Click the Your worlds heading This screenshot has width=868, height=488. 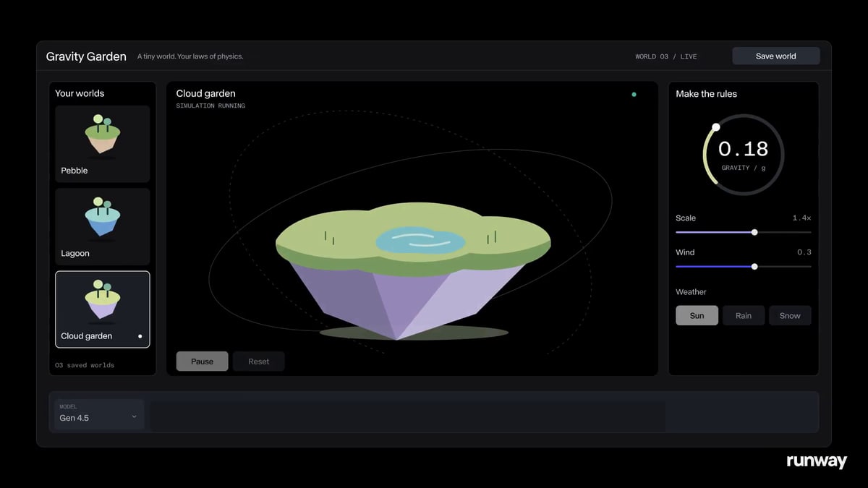[x=80, y=93]
